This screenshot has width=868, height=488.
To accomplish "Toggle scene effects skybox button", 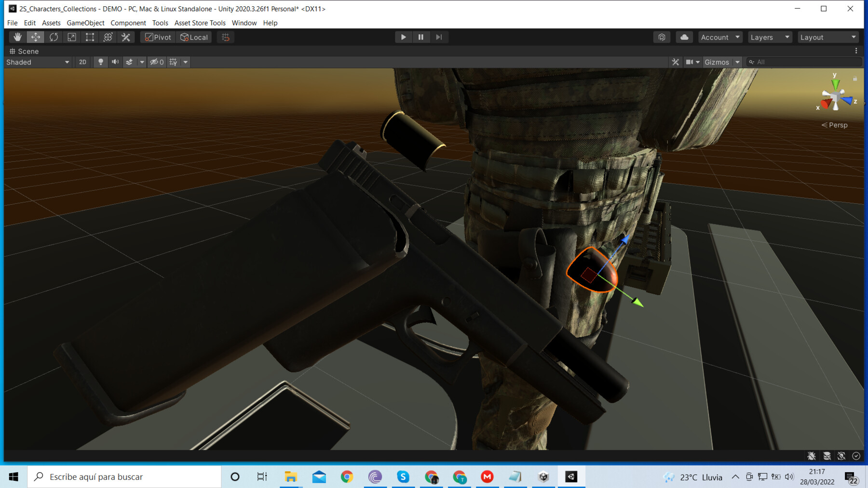I will pos(129,62).
